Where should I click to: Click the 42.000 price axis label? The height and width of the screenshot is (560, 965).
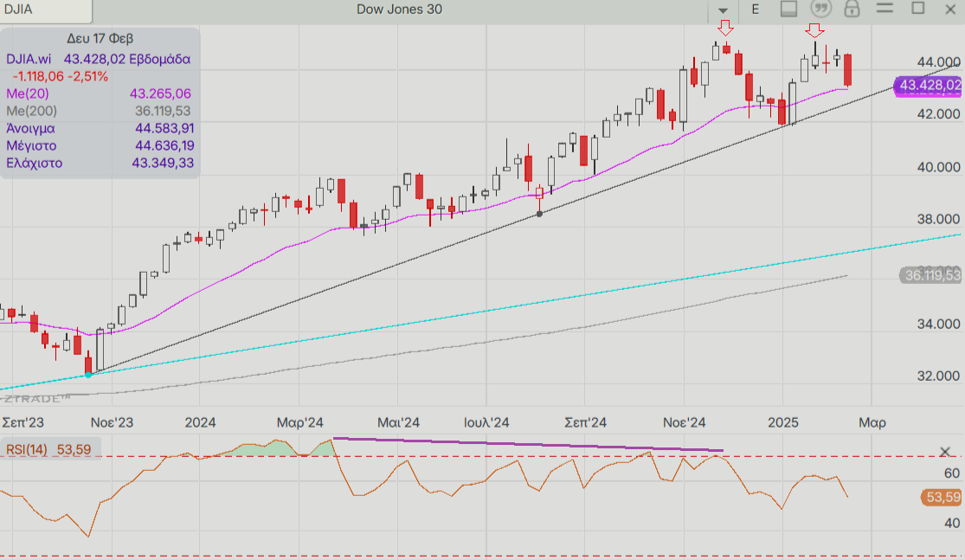coord(938,114)
